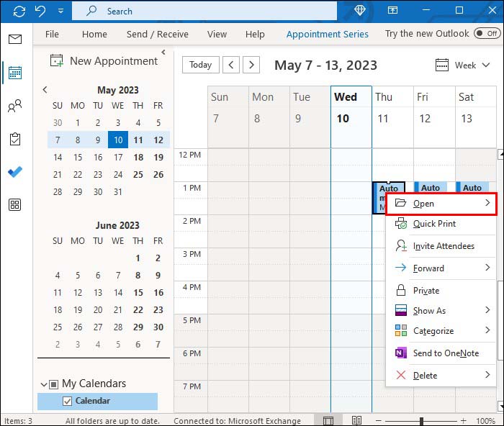Click the Private lock icon
504x426 pixels.
401,290
